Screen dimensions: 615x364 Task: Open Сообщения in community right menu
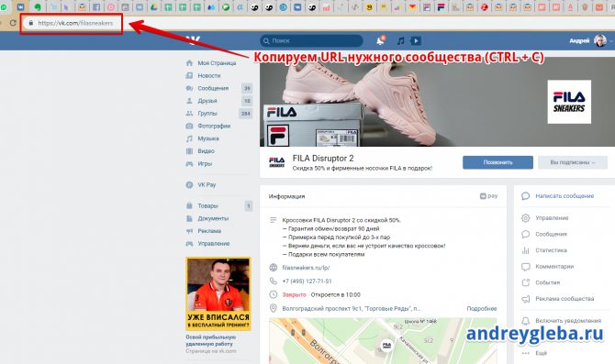coord(551,234)
